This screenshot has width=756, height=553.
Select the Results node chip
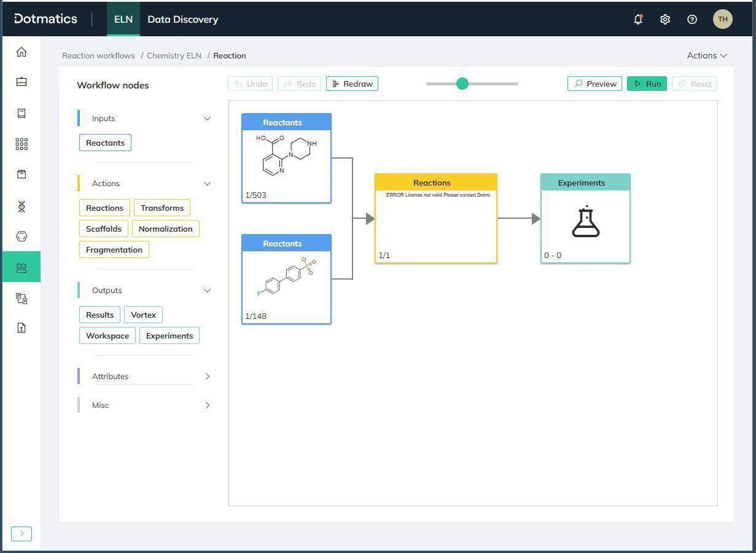click(99, 315)
